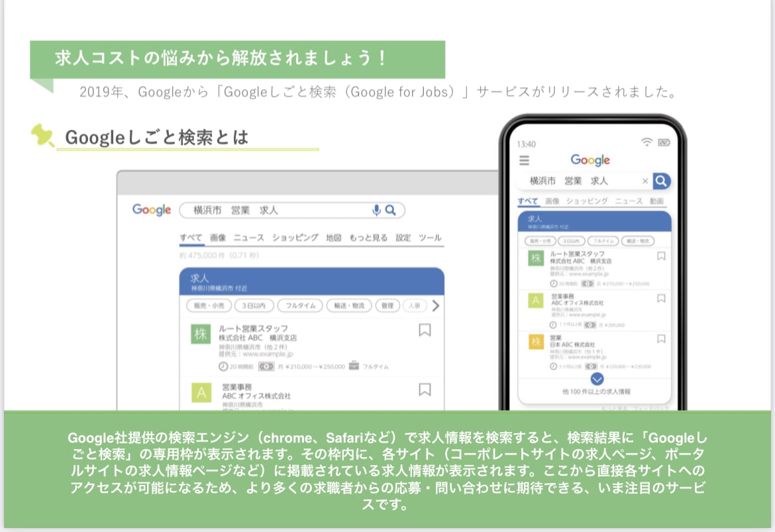Toggle the phone フルタイム filter chip
Image resolution: width=775 pixels, height=532 pixels.
point(603,241)
